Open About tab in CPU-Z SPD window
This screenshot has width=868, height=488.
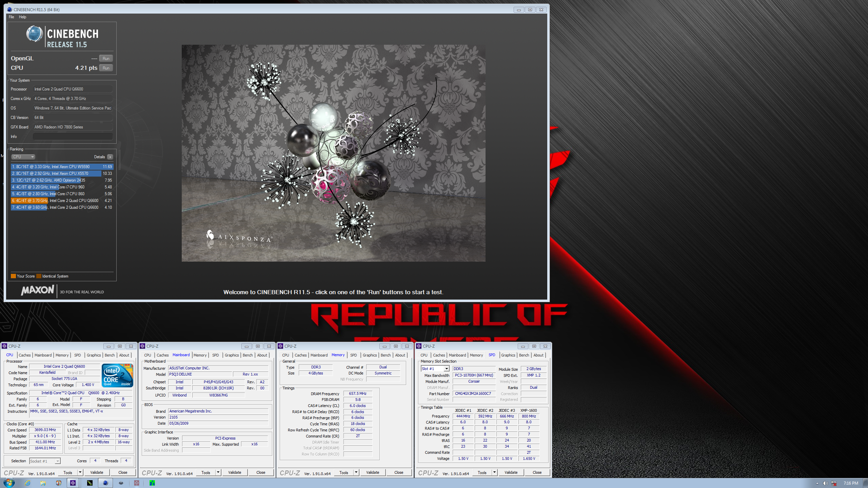point(538,355)
